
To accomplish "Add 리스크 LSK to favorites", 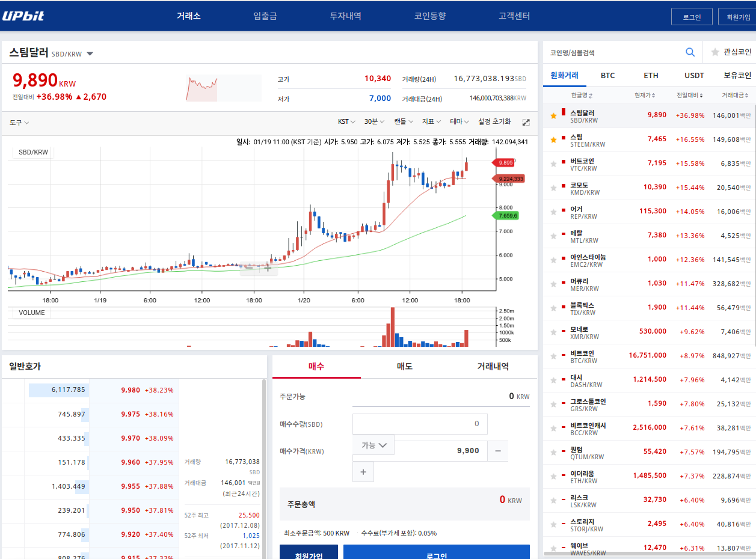I will [553, 501].
